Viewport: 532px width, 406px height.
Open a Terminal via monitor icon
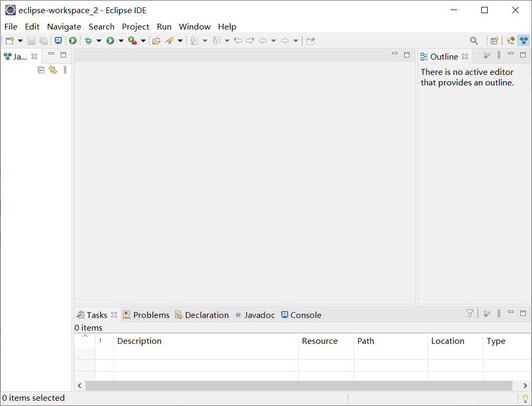(x=59, y=41)
